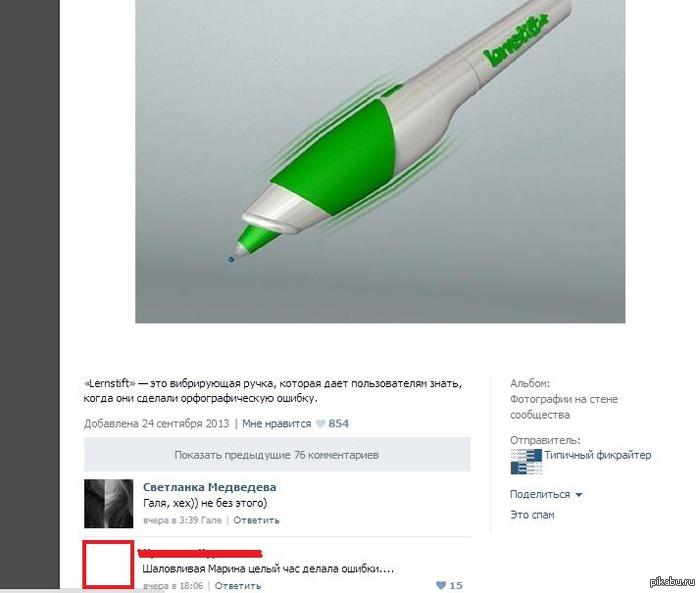Screen dimensions: 700x593
Task: Click the heart icon next to 854 likes
Action: coord(320,424)
